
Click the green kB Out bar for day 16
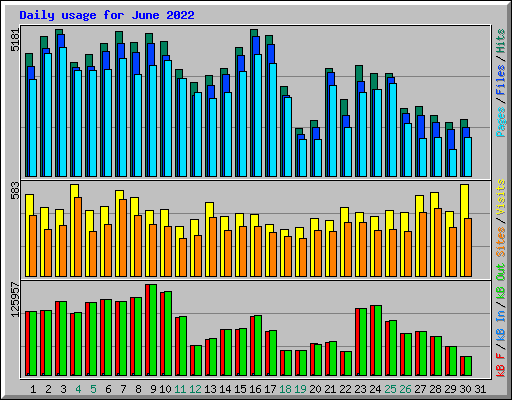point(258,346)
